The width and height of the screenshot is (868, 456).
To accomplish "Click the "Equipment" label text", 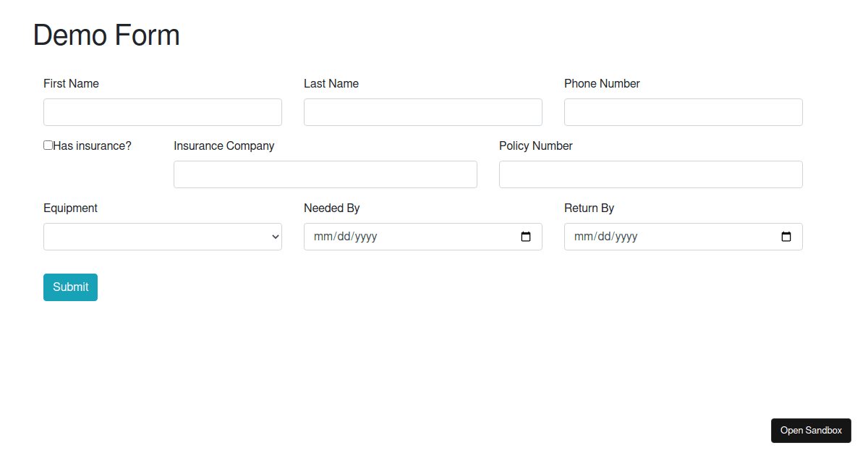I will [x=70, y=208].
